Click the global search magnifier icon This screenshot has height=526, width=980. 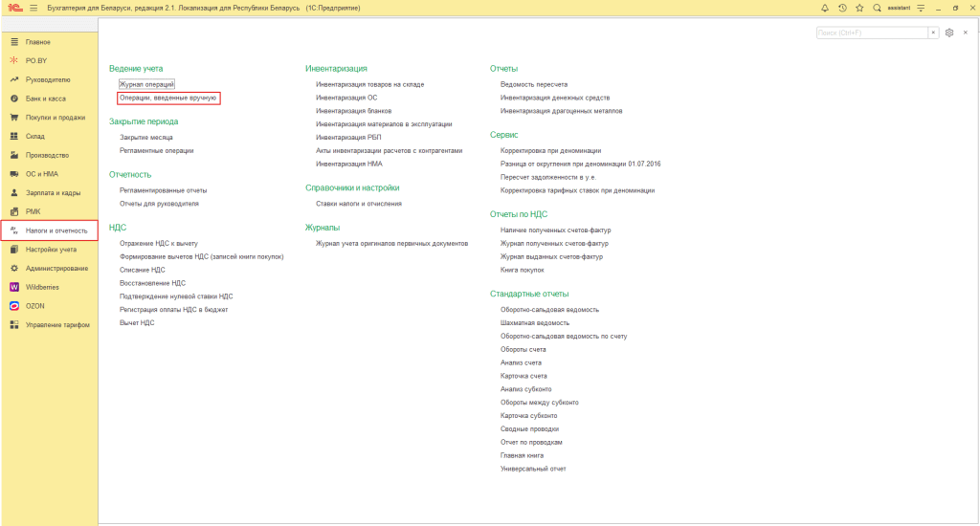tap(877, 8)
